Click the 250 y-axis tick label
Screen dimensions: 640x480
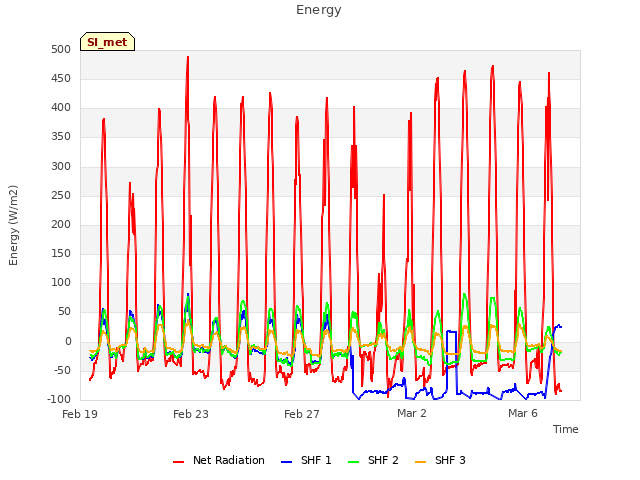tap(61, 196)
